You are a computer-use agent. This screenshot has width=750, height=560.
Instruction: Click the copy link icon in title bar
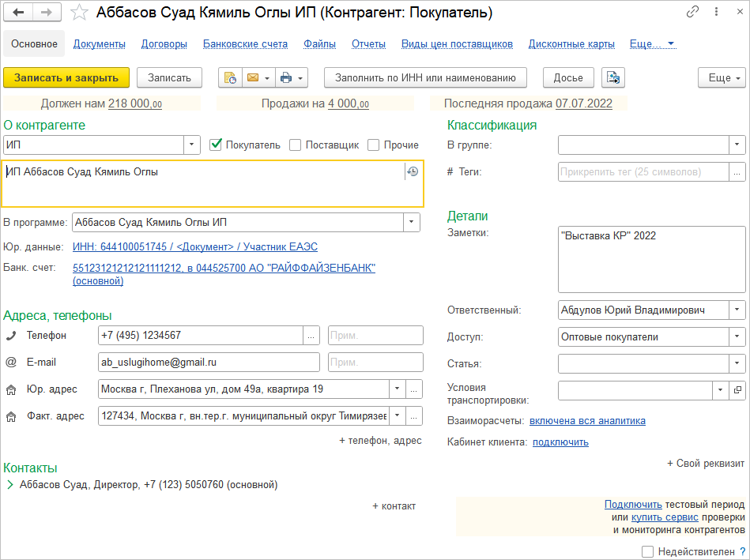tap(693, 13)
